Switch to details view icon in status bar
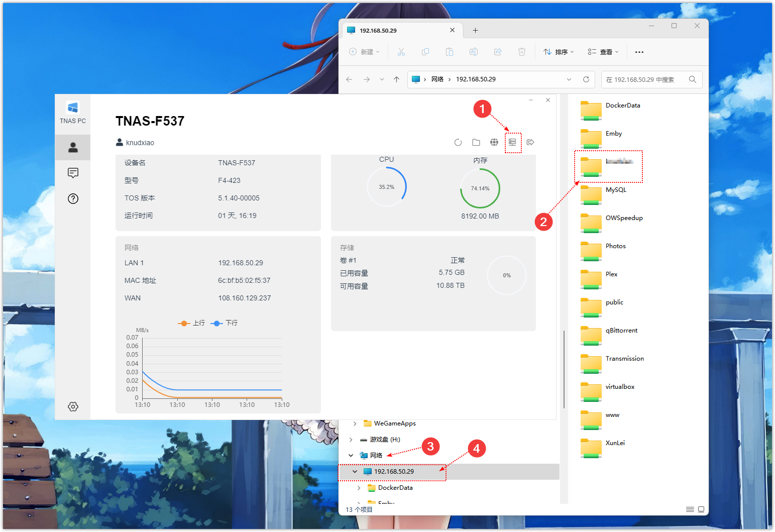 pos(690,509)
